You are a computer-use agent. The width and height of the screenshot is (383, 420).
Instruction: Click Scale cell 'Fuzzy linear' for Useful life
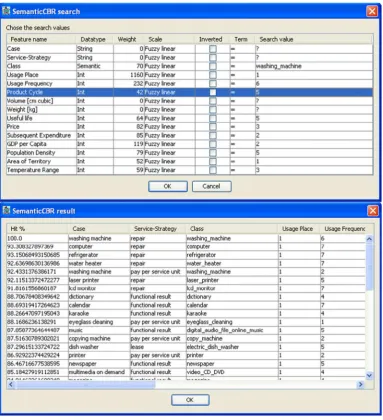[x=169, y=118]
